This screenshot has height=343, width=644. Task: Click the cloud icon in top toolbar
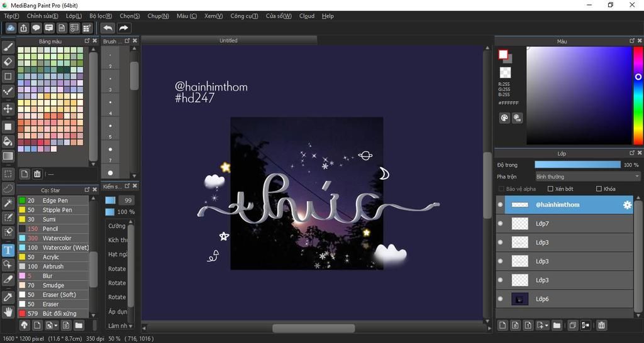(x=11, y=28)
